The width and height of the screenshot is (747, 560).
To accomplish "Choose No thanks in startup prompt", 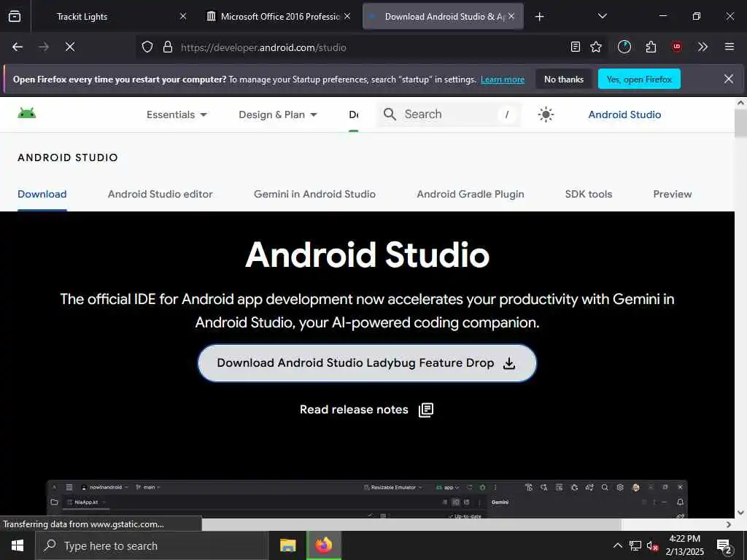I will [564, 79].
